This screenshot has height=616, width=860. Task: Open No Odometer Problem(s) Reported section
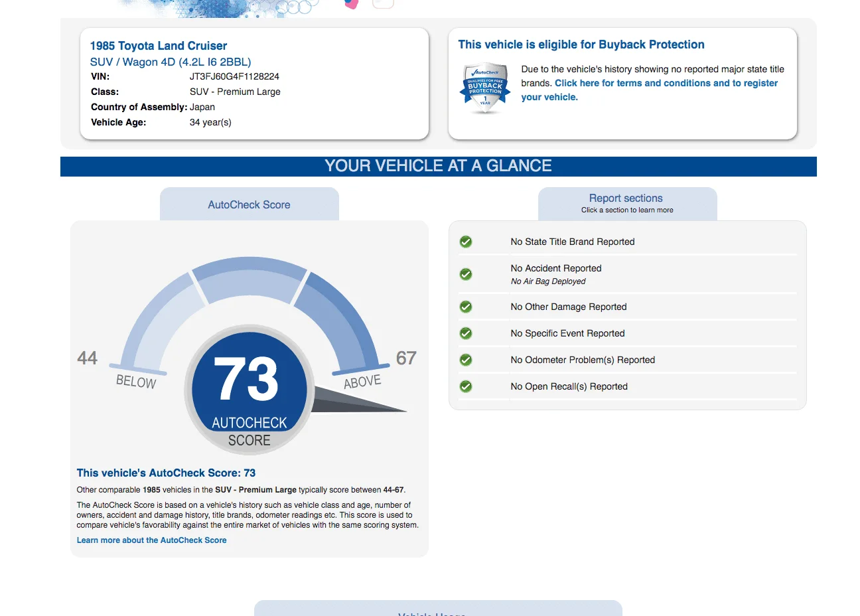pos(583,360)
